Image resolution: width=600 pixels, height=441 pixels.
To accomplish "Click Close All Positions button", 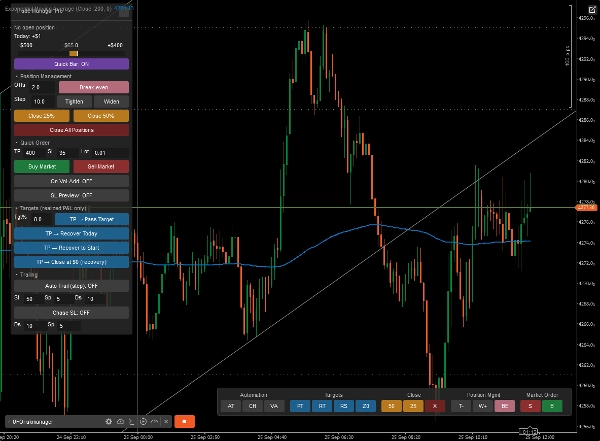I will click(x=72, y=130).
